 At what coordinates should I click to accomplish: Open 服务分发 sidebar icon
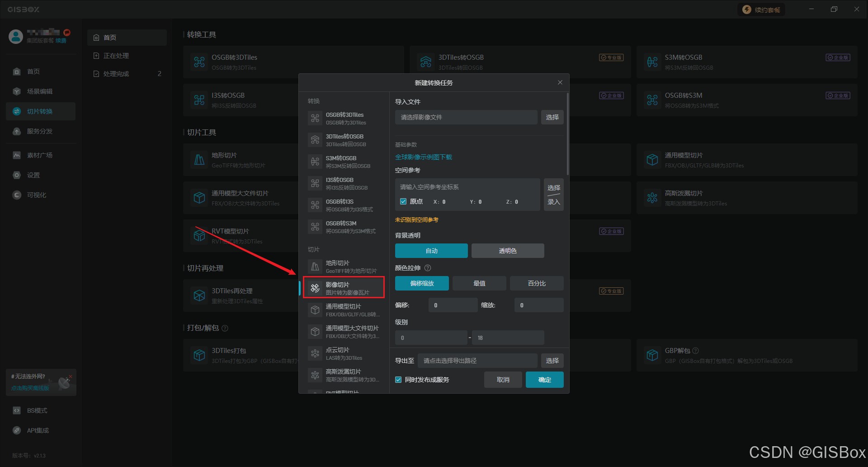coord(17,131)
